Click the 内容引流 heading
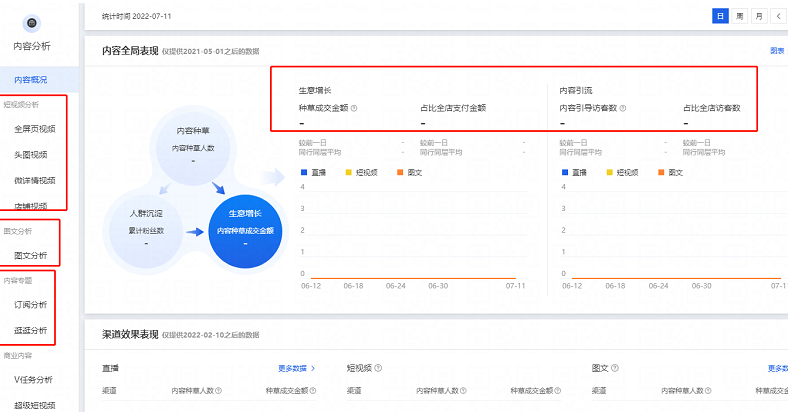 tap(576, 91)
